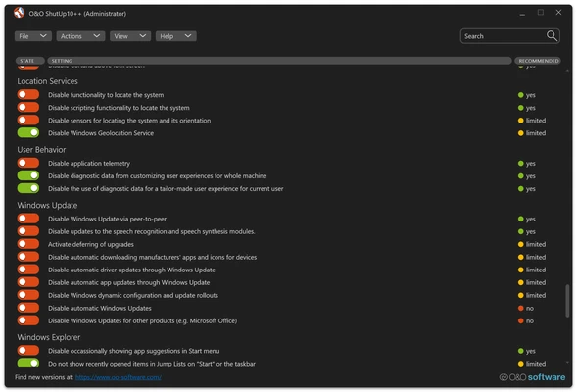Toggle automatic downloading manufacturers' apps switch

pos(28,257)
